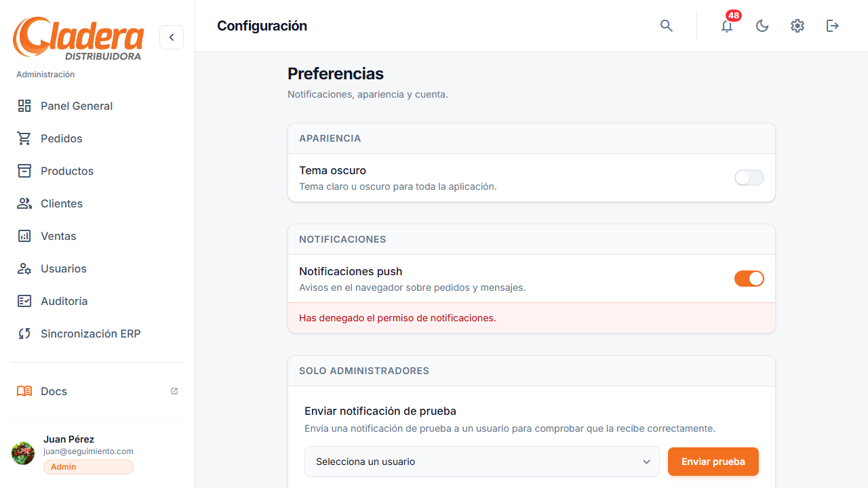
Task: Click the Configuración page title
Action: pyautogui.click(x=262, y=26)
